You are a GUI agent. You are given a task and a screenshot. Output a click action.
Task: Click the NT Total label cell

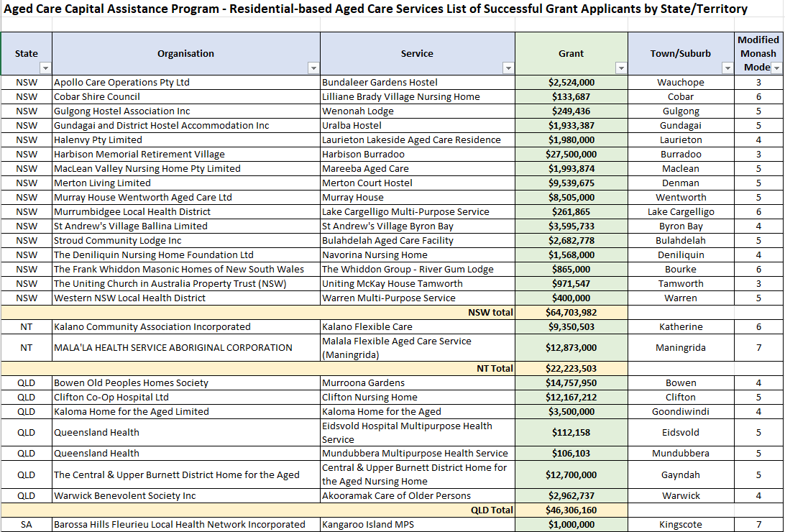[x=258, y=368]
